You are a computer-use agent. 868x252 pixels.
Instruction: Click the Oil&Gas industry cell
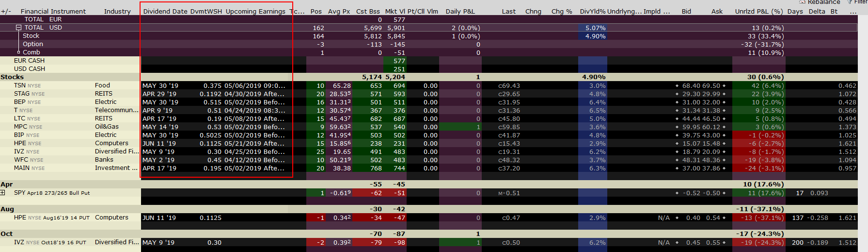click(x=107, y=127)
